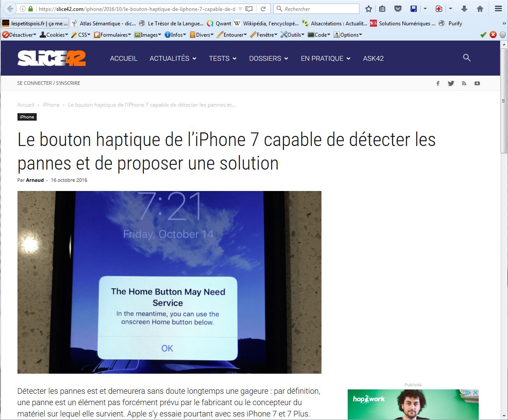This screenshot has width=508, height=420.
Task: Open the ASK42 menu item
Action: (x=373, y=58)
